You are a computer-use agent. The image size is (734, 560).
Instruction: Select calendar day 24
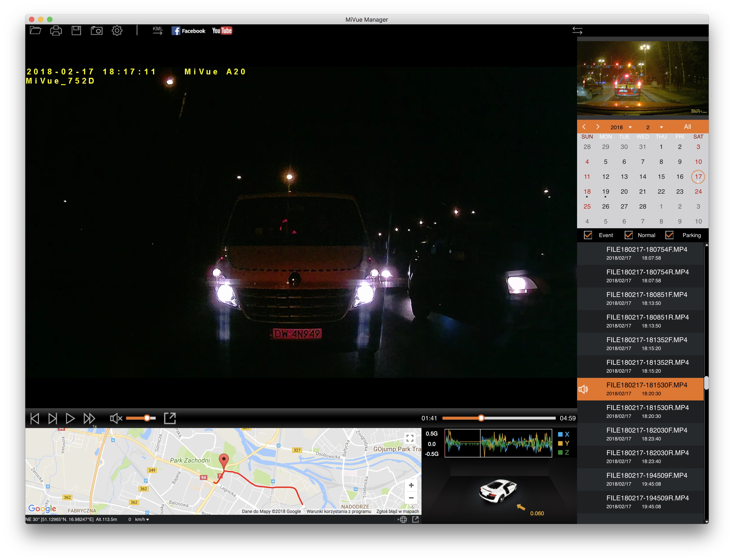click(698, 192)
